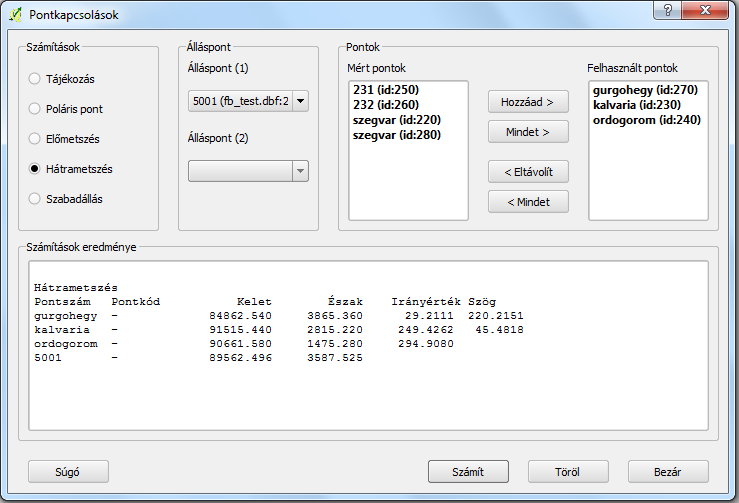Choose Szabadállás calculation type
Screen dimensions: 739x503
click(36, 199)
